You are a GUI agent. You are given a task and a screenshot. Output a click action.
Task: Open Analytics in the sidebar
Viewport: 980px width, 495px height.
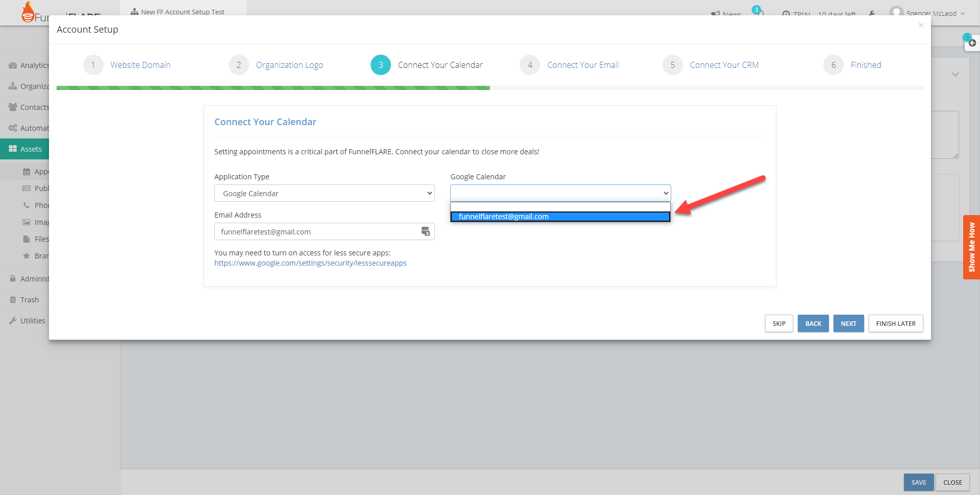click(29, 65)
